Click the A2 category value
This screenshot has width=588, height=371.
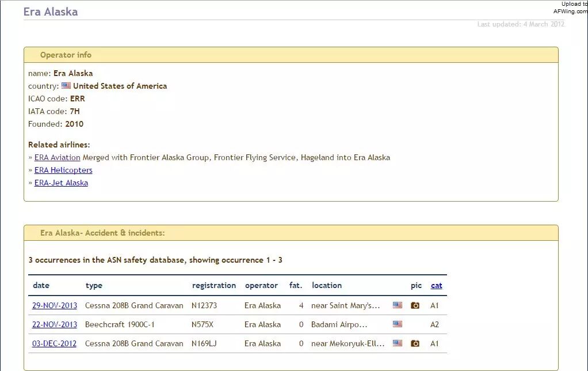click(434, 324)
